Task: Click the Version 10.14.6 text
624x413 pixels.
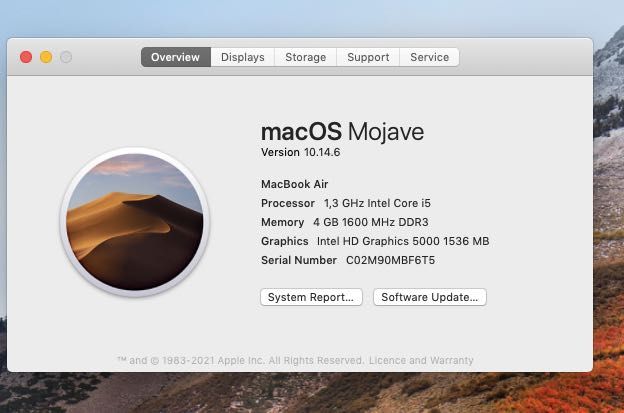Action: [300, 152]
